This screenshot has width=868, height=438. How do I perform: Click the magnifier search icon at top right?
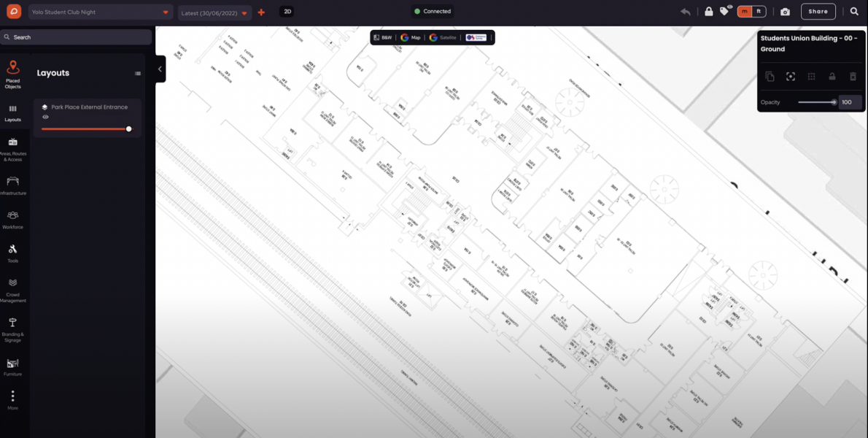[854, 11]
